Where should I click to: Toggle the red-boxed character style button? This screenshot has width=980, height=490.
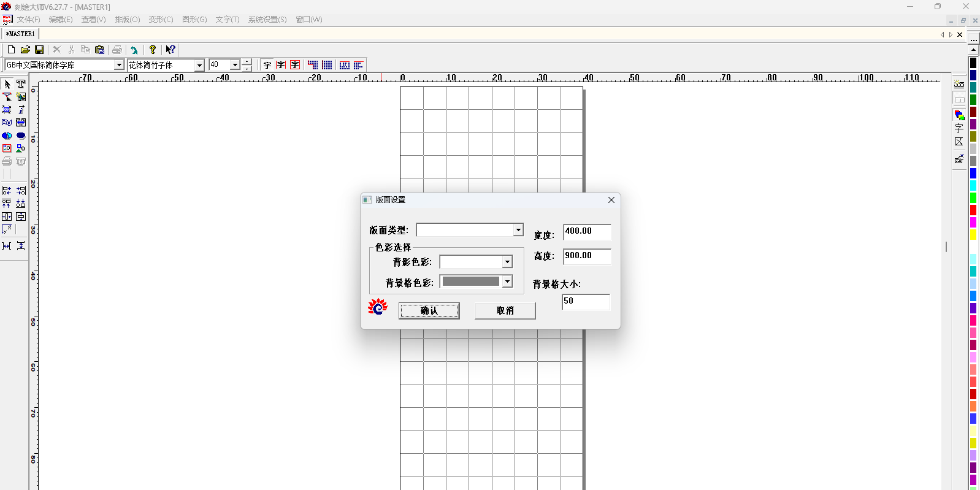point(295,65)
